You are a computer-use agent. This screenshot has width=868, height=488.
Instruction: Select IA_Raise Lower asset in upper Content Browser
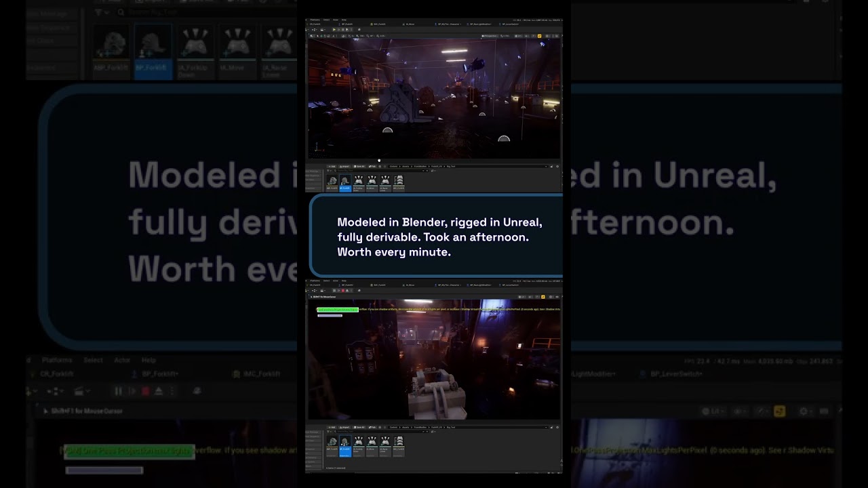pyautogui.click(x=385, y=183)
